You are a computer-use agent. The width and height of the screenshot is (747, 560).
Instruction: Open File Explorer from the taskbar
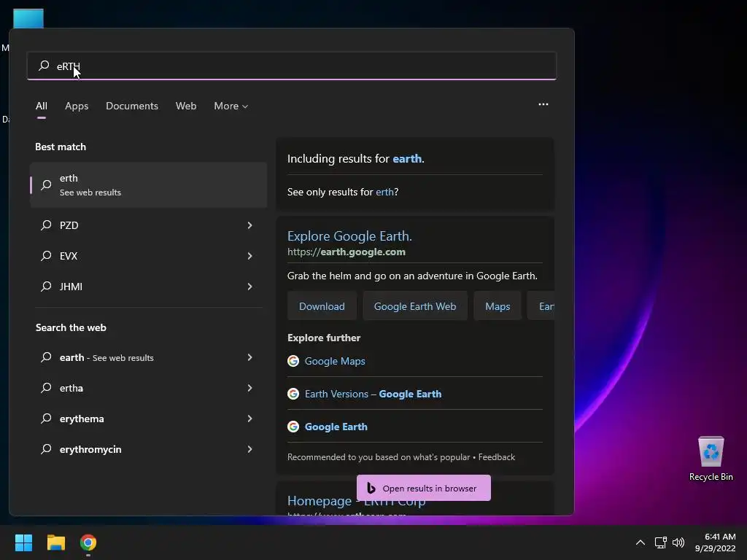pyautogui.click(x=55, y=542)
